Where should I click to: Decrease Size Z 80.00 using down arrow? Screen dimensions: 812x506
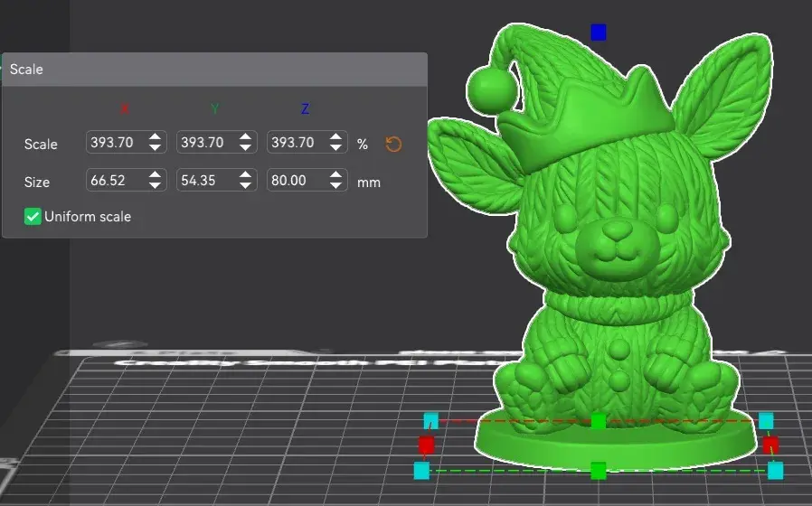(335, 185)
